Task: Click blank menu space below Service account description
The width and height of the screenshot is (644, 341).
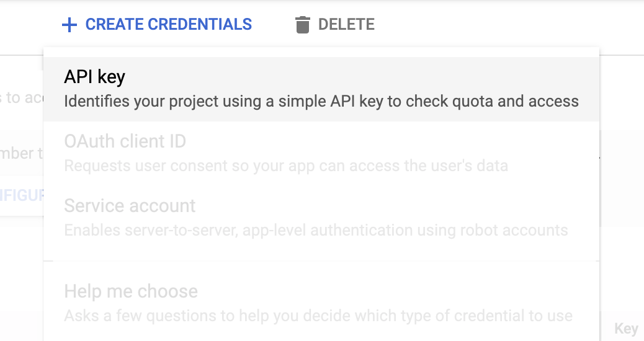Action: [x=321, y=249]
